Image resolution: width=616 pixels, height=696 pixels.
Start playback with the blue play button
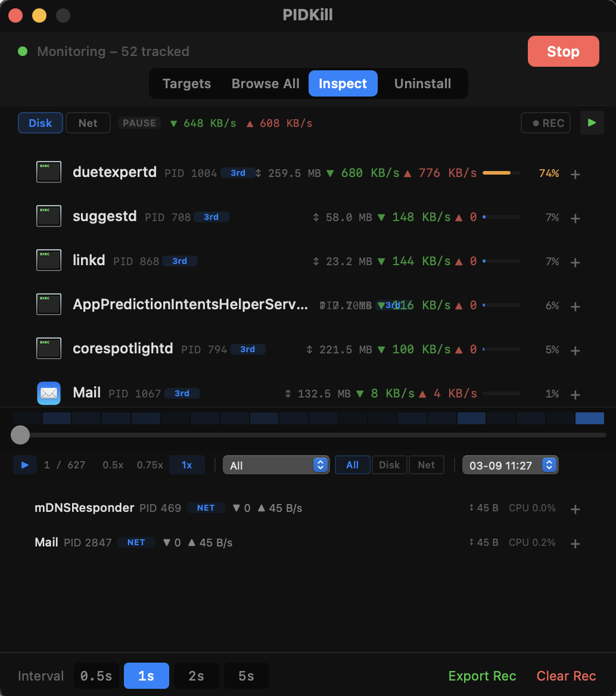click(x=25, y=465)
